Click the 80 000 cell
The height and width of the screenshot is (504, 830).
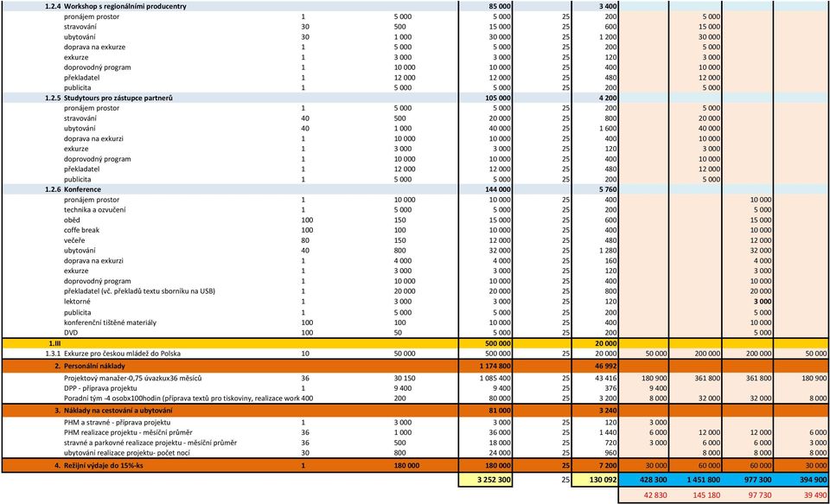(499, 399)
